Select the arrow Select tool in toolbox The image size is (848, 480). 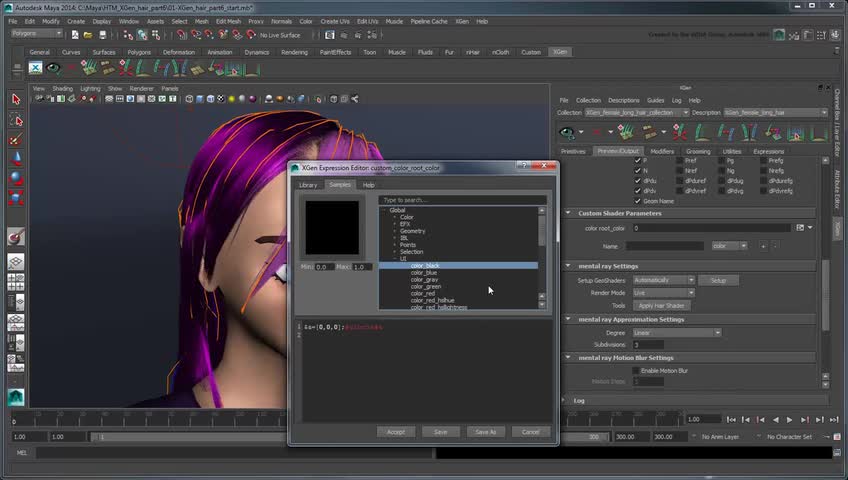coord(16,99)
